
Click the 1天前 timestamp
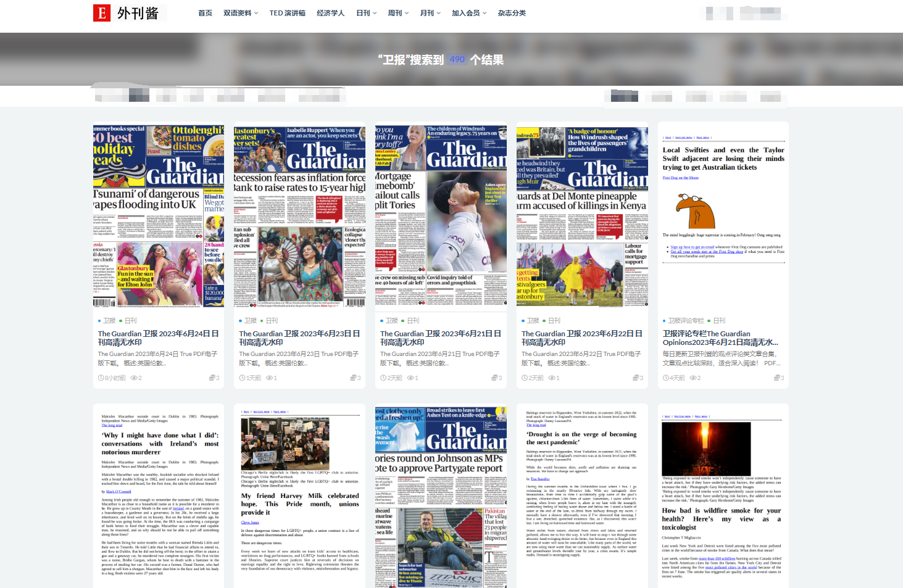254,378
